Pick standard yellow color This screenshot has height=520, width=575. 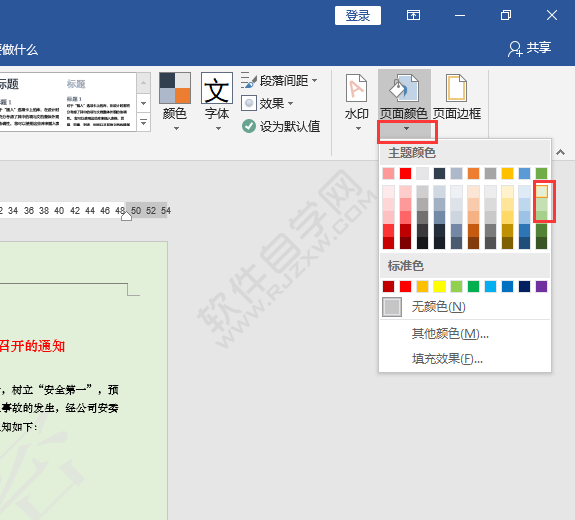pyautogui.click(x=439, y=286)
